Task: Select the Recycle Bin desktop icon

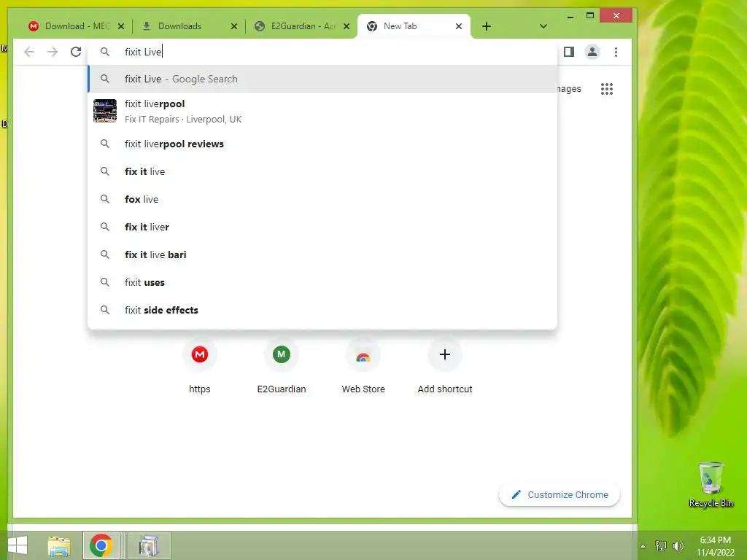Action: 711,485
